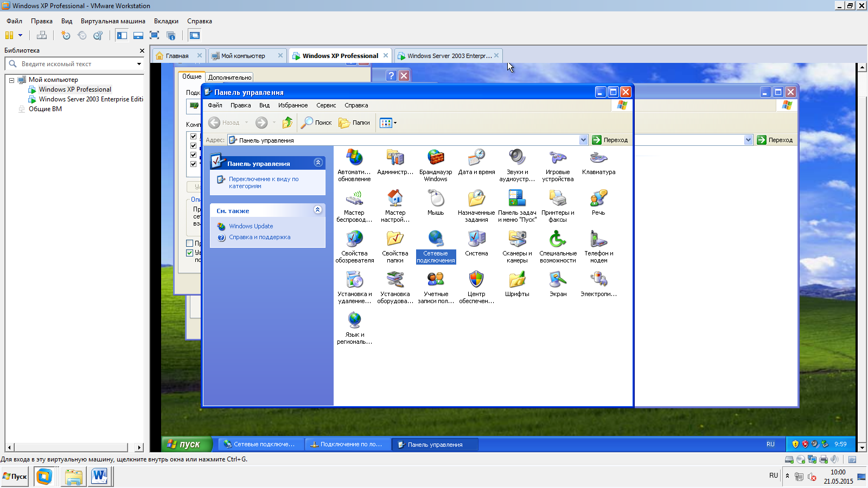Switch to Windows Server 2003 Enterprise tab
868x488 pixels.
449,56
